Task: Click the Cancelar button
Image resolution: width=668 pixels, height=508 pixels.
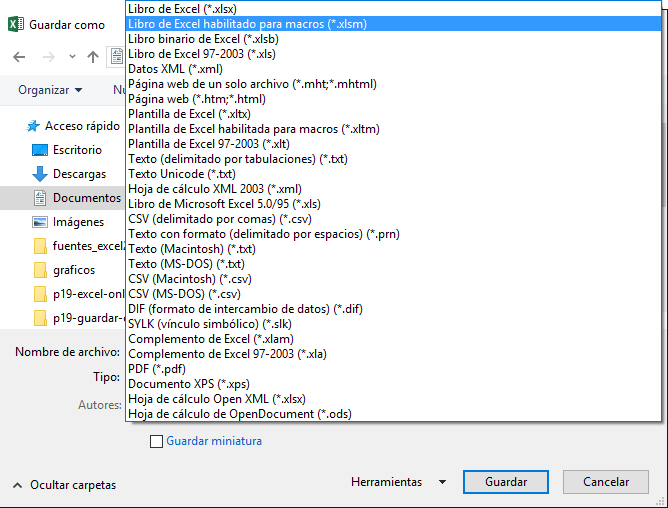Action: pyautogui.click(x=606, y=482)
